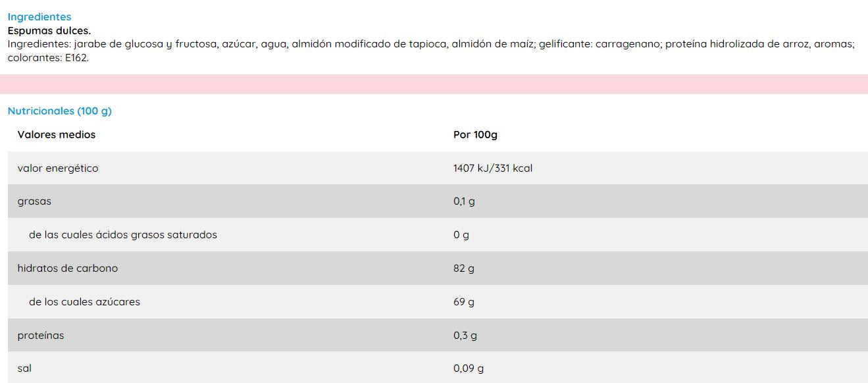Select the 'ácidos grasos saturados' row label
This screenshot has height=383, width=868.
pyautogui.click(x=123, y=235)
